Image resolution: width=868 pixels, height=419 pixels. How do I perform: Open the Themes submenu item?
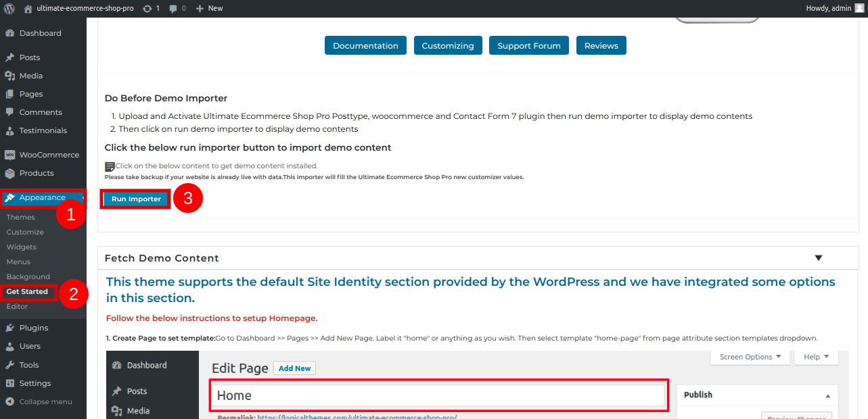(x=21, y=217)
